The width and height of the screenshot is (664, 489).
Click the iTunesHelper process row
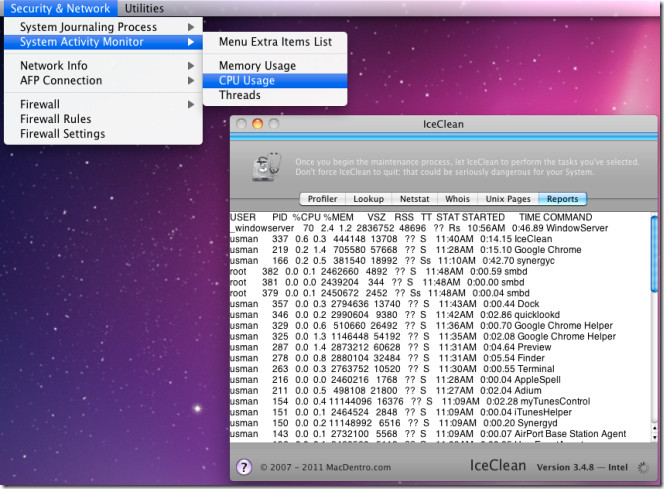point(440,412)
